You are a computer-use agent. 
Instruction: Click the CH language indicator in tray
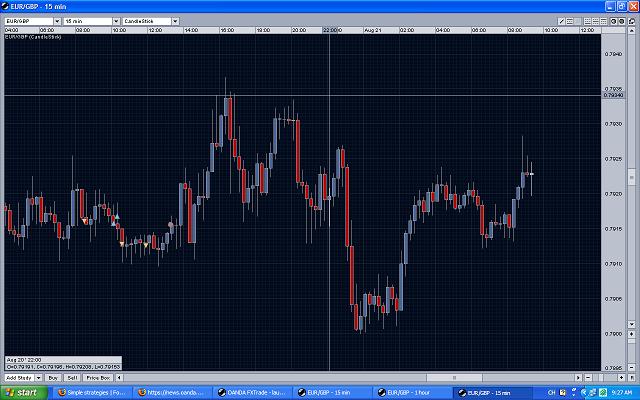coord(551,392)
